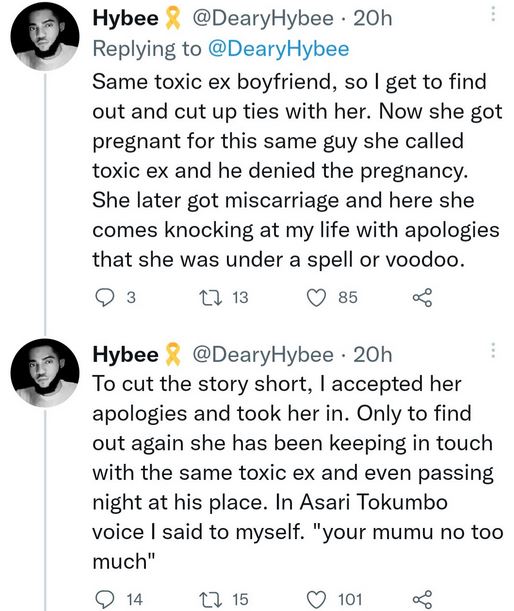Like the second tweet with 101 likes
Screen dimensions: 514x611
316,599
